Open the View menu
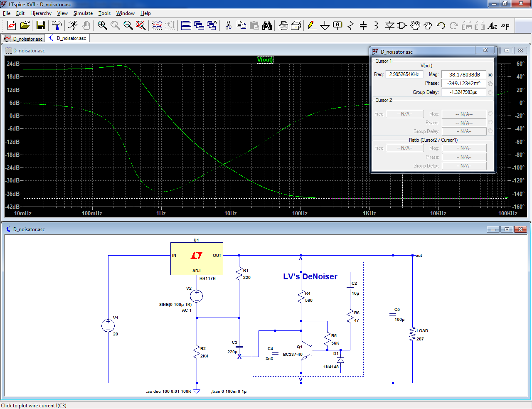Screen dimensions: 532x409 [x=62, y=13]
